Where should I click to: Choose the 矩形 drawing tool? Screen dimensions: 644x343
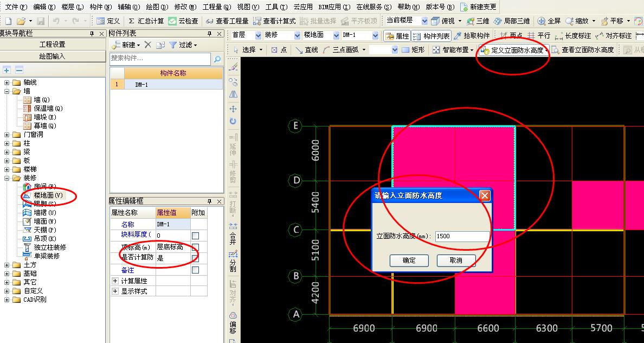pyautogui.click(x=413, y=50)
